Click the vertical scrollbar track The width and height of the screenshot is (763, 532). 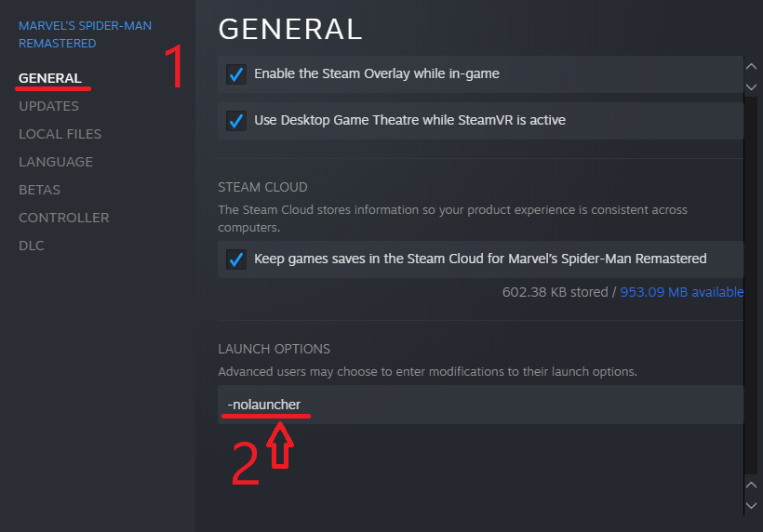[x=752, y=279]
